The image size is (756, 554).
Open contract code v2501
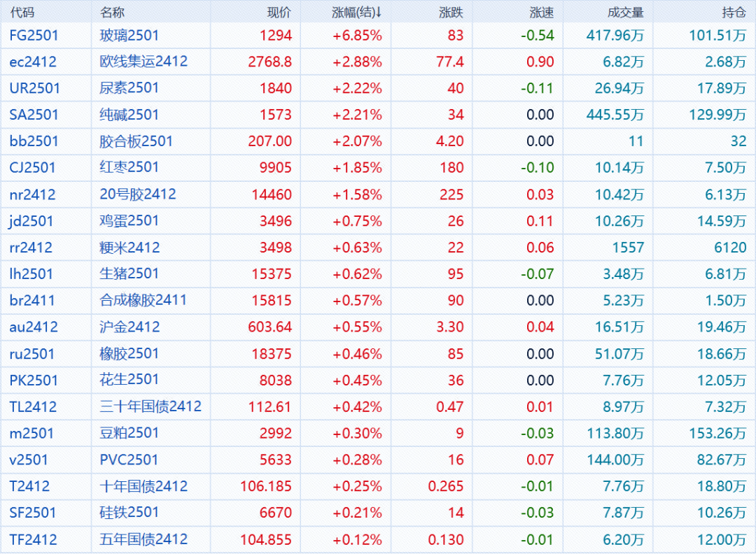coord(29,460)
